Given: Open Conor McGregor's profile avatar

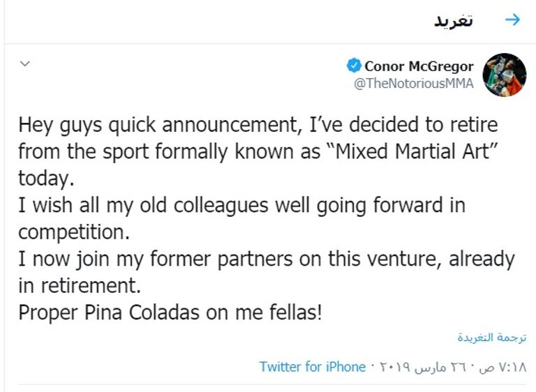Looking at the screenshot, I should pyautogui.click(x=504, y=75).
